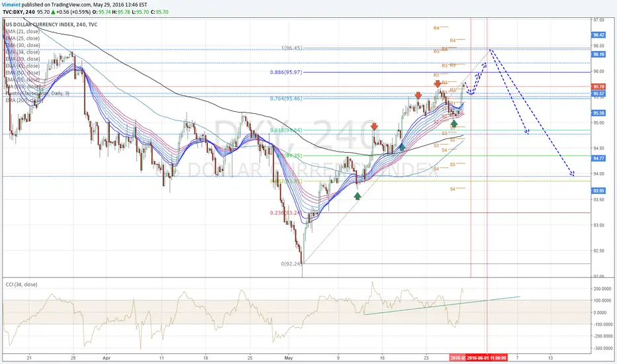The width and height of the screenshot is (617, 364).
Task: Click the 95.50 blue price tag
Action: [598, 113]
